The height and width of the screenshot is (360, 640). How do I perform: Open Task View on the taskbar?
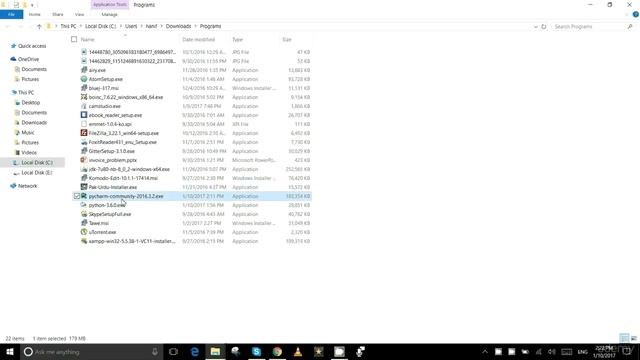tap(173, 351)
